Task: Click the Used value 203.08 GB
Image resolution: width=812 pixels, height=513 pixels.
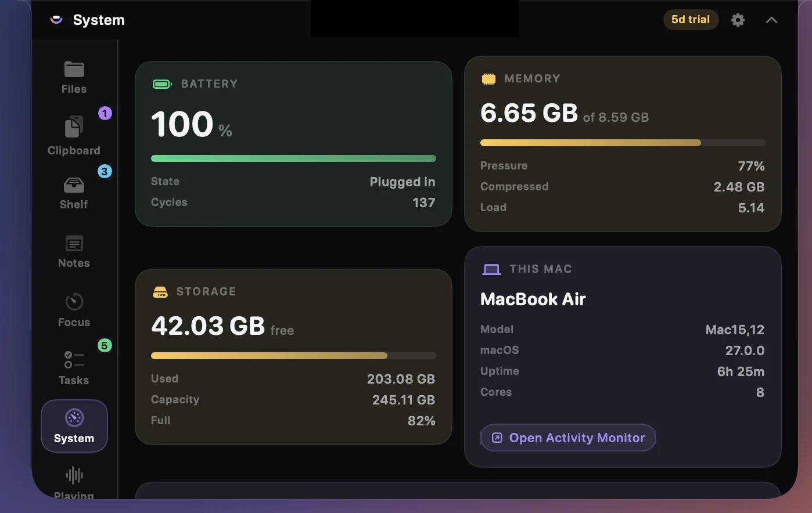Action: tap(401, 379)
